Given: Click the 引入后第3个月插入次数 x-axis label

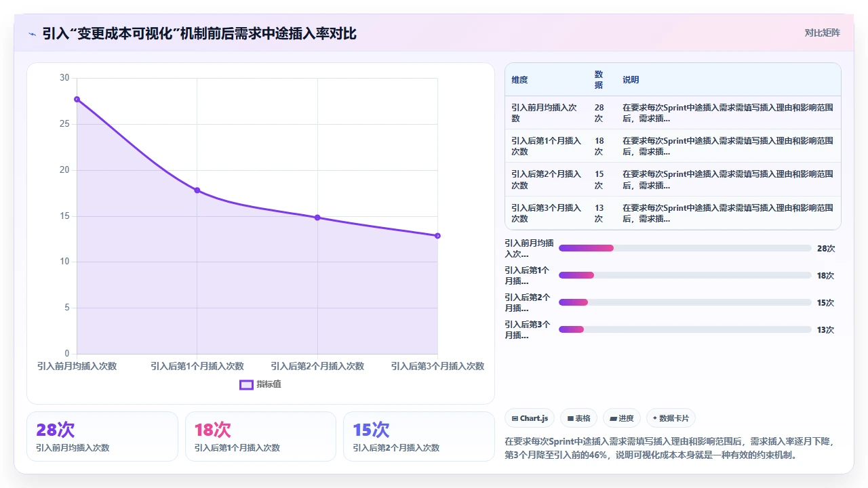Looking at the screenshot, I should (x=437, y=366).
